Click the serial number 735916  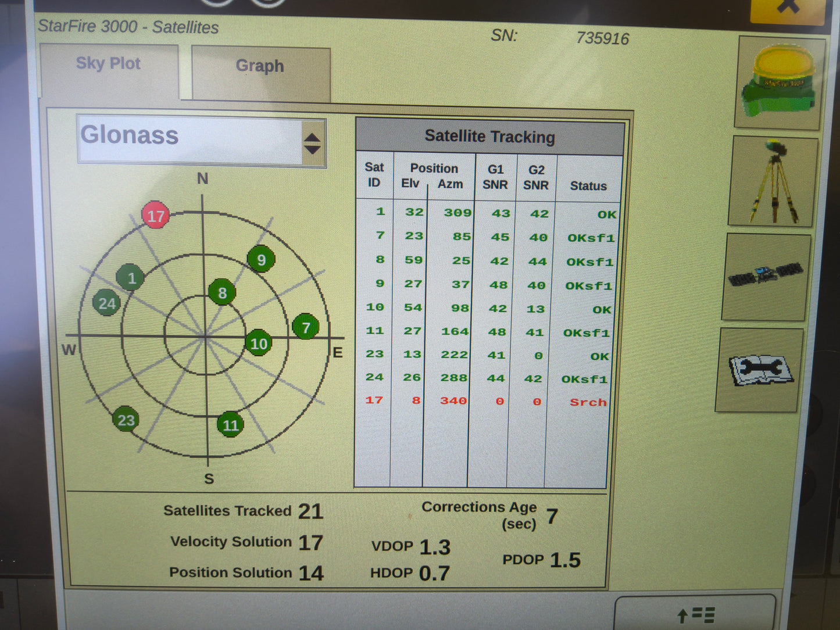point(603,38)
